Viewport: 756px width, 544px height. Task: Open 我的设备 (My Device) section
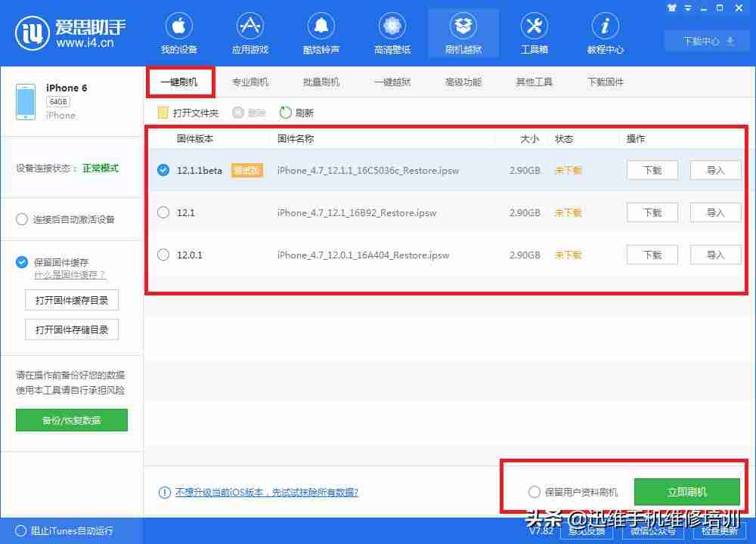pos(179,33)
